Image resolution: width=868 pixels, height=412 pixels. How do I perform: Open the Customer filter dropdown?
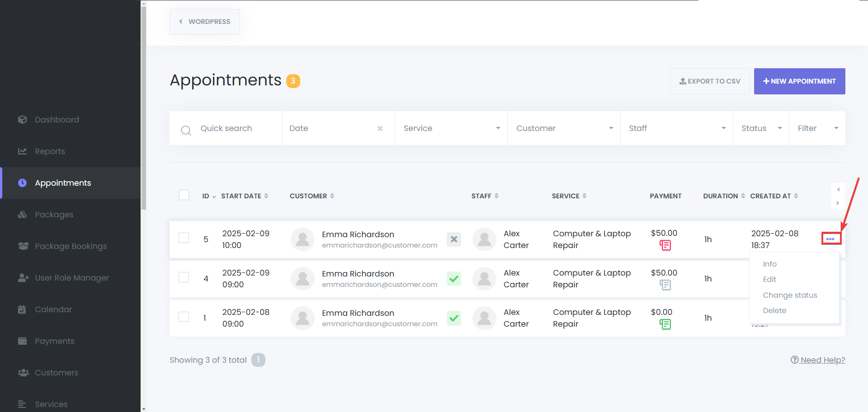[x=564, y=128]
